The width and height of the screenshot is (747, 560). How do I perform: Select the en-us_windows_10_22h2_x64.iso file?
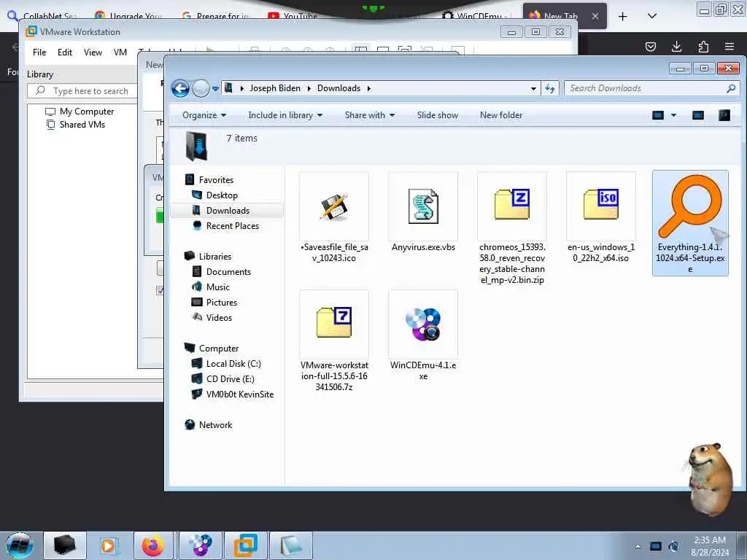(x=601, y=218)
